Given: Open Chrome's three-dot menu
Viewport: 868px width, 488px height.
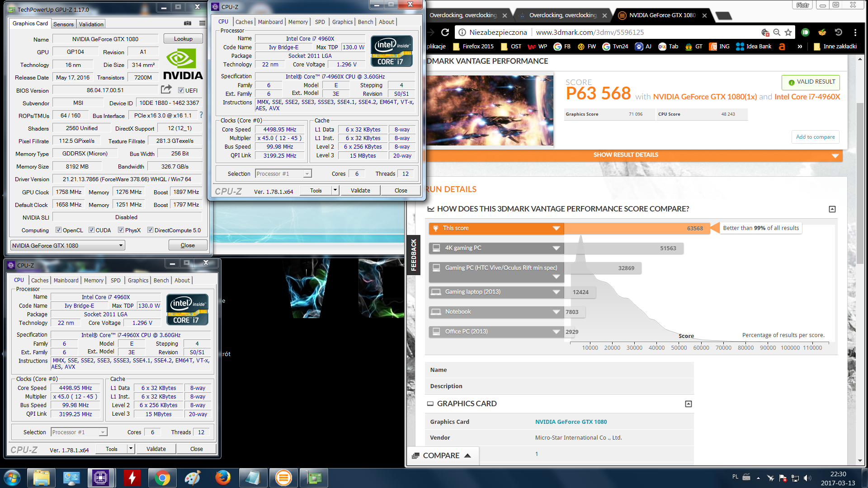Looking at the screenshot, I should pyautogui.click(x=855, y=32).
